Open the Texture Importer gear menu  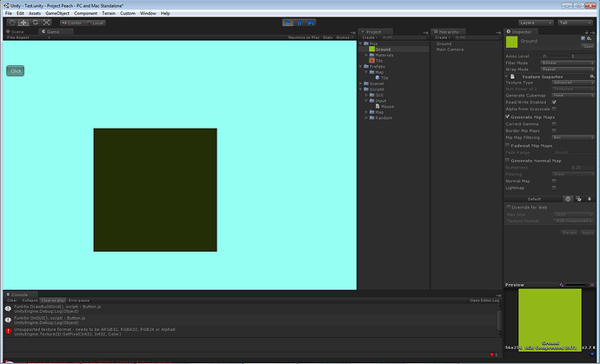tap(592, 76)
